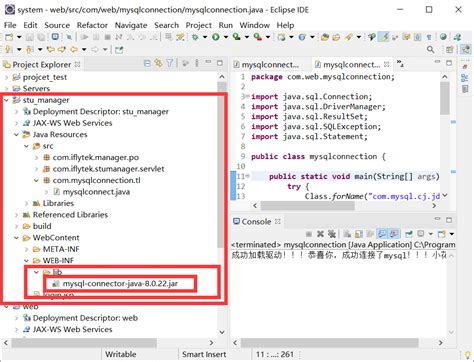This screenshot has height=362, width=474.
Task: Click the Next Annotation icon
Action: coord(9,50)
